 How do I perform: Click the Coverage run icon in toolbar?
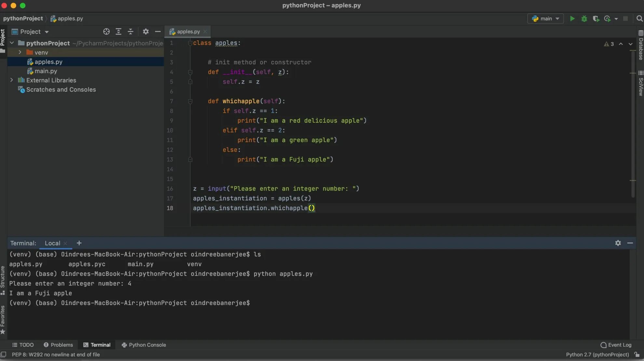coord(595,19)
